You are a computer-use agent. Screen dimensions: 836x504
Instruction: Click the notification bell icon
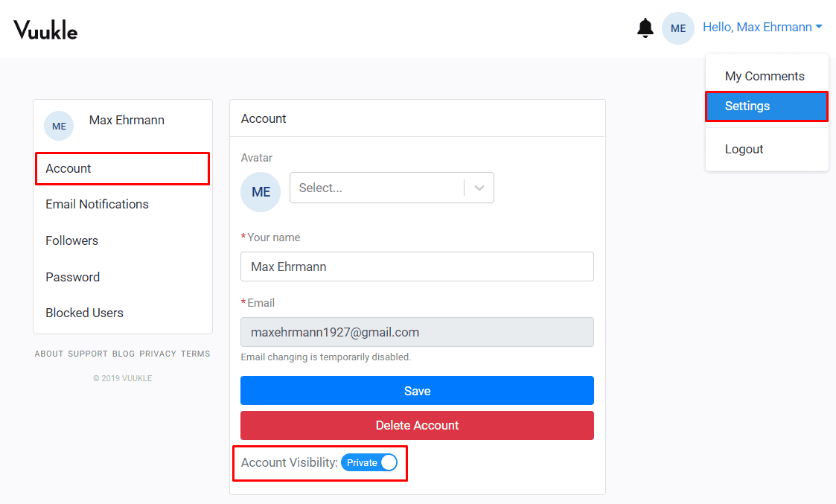click(645, 28)
